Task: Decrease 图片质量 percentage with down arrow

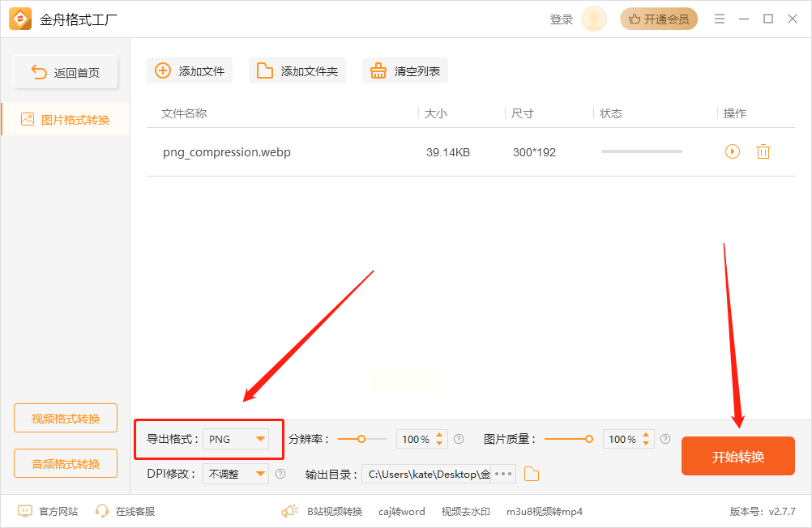Action: tap(646, 443)
